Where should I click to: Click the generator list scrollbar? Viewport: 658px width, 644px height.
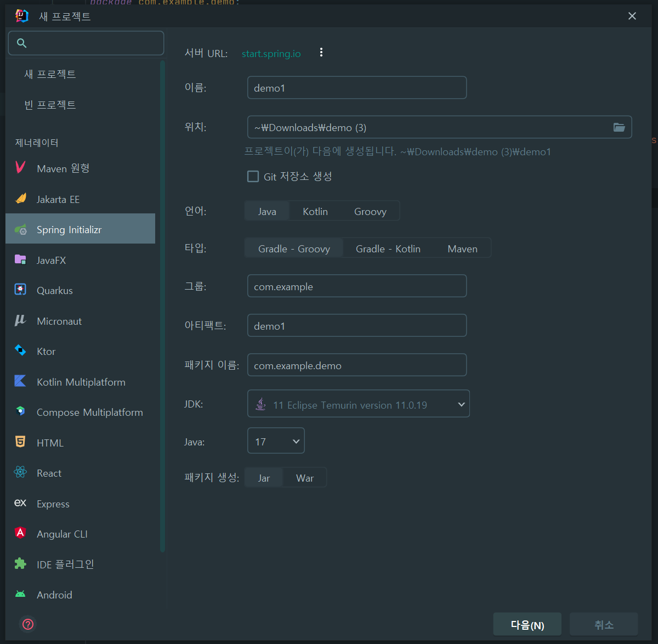click(162, 306)
